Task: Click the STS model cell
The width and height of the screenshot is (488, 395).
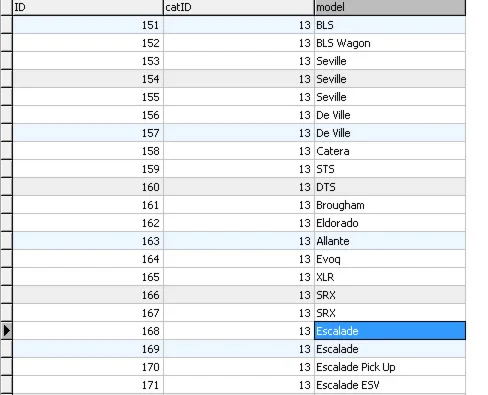Action: click(390, 169)
